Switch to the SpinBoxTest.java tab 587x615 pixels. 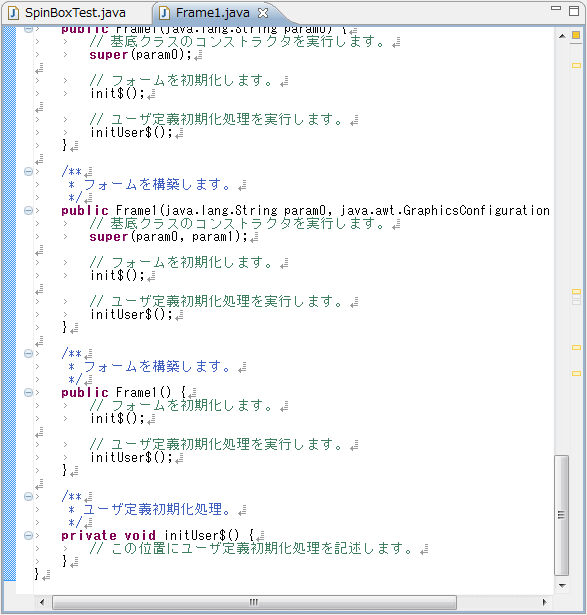coord(67,13)
